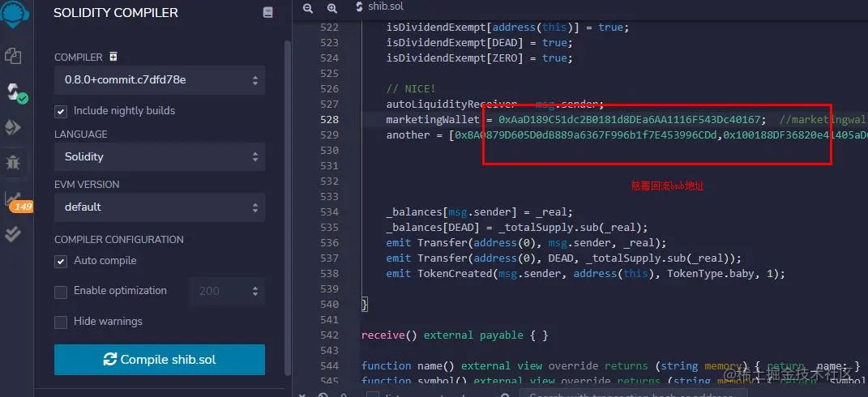Click 'receive() external payable' line
This screenshot has width=868, height=397.
click(x=455, y=335)
